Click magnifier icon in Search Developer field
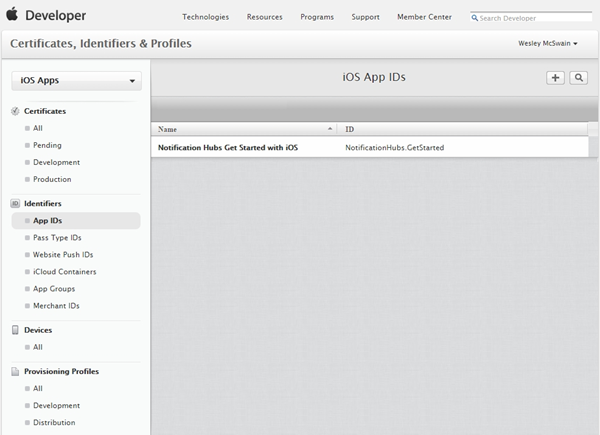Image resolution: width=600 pixels, height=435 pixels. pos(474,18)
